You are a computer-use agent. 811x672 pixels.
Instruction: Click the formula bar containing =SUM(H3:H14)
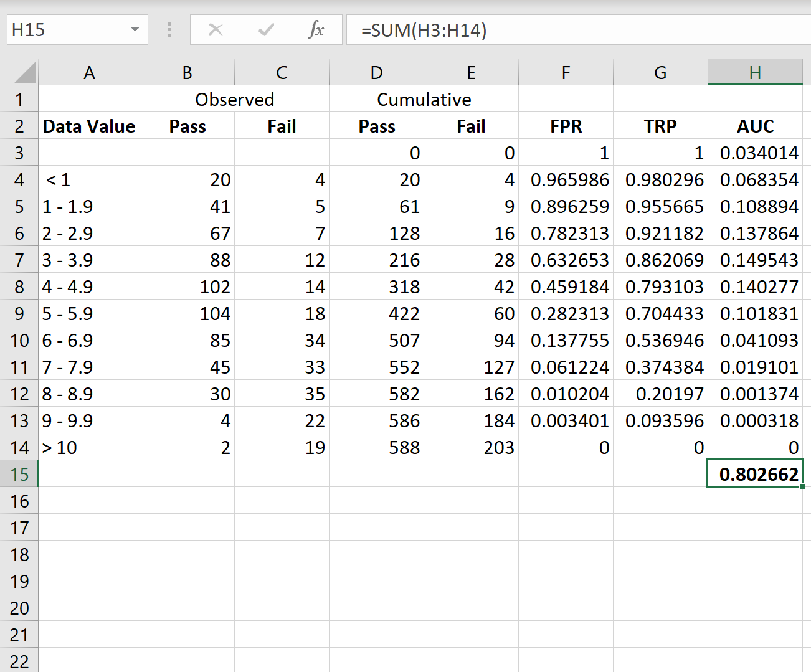click(x=578, y=30)
